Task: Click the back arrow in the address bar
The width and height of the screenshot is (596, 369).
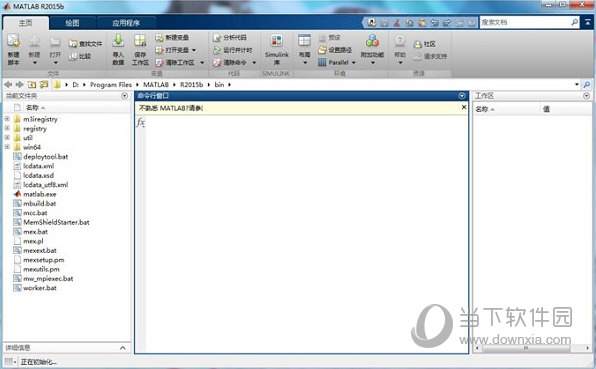Action: pyautogui.click(x=8, y=84)
